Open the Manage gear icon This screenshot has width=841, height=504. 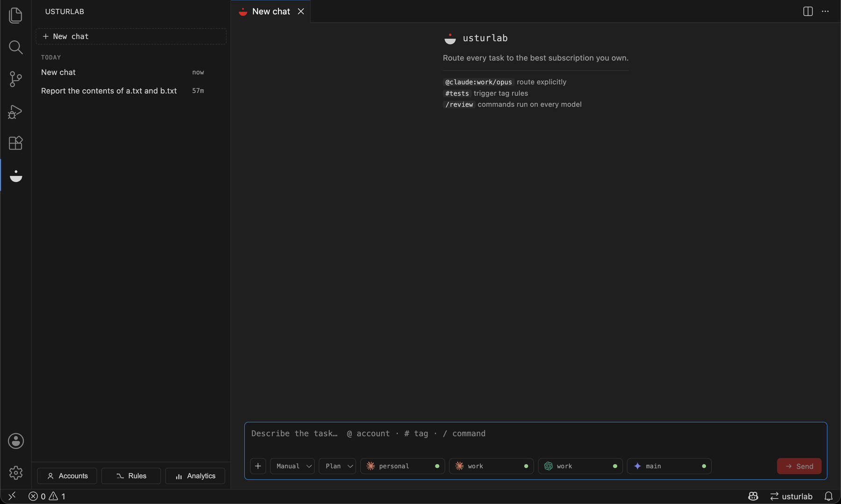[x=16, y=473]
